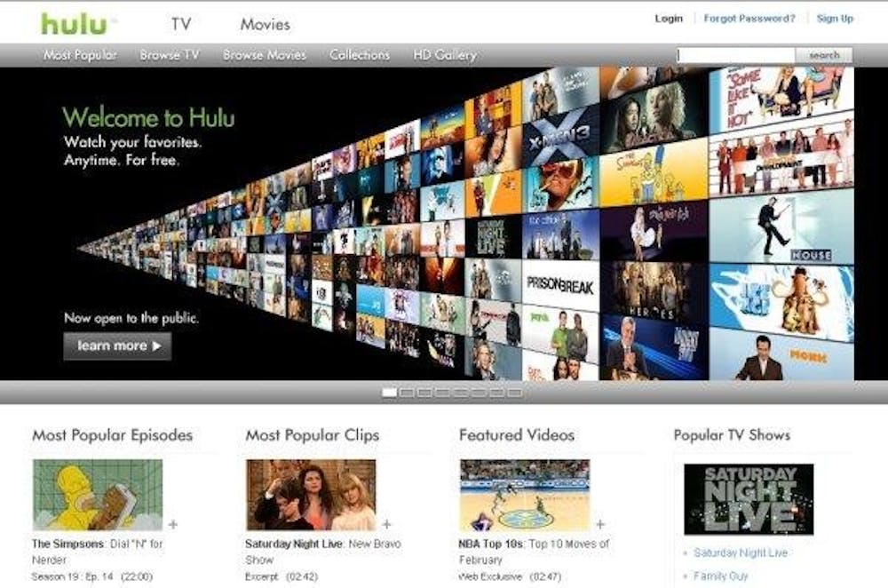Image resolution: width=888 pixels, height=588 pixels.
Task: Go to Most Popular
Action: coord(81,55)
